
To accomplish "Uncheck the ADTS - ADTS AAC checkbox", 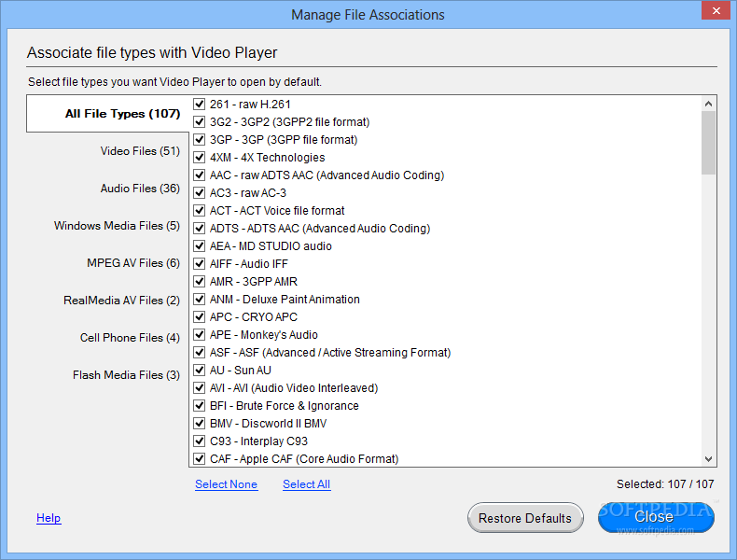I will coord(200,228).
